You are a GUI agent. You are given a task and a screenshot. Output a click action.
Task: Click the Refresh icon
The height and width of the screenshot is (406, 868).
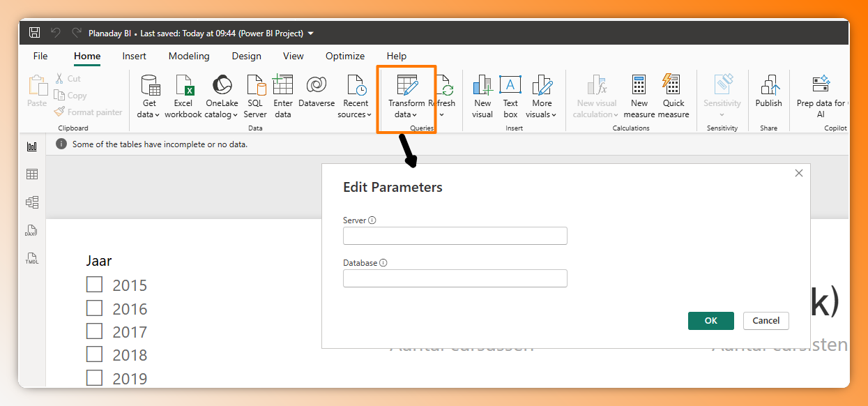pyautogui.click(x=446, y=87)
